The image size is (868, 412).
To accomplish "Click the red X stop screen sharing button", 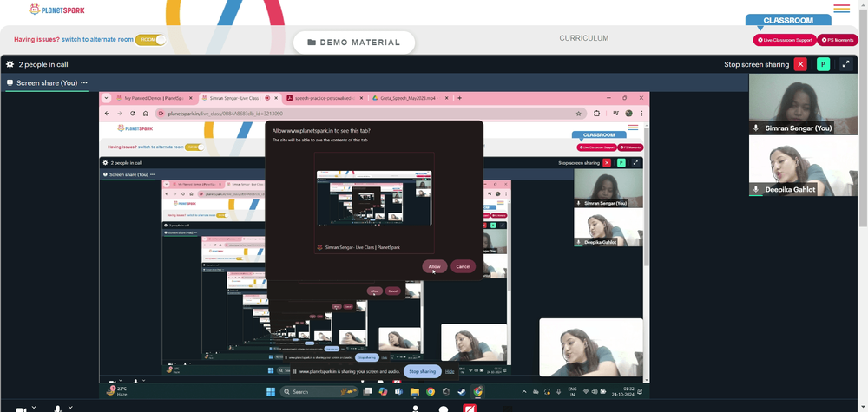I will [x=800, y=64].
